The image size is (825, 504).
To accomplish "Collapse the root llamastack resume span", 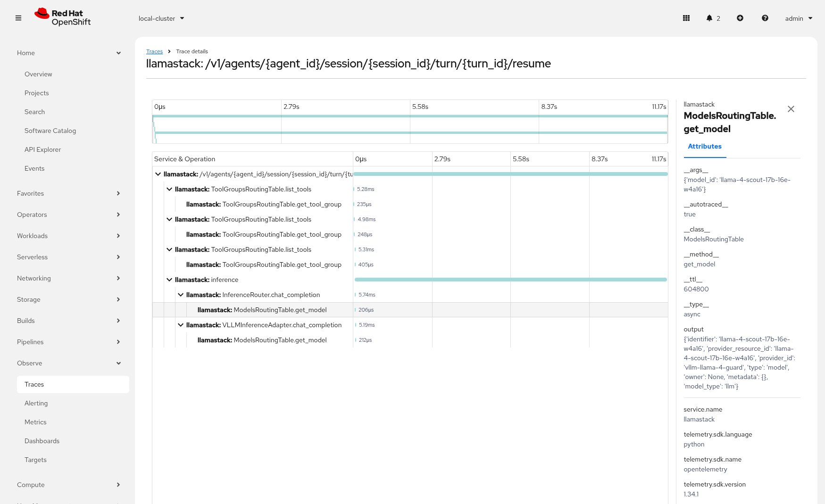I will click(x=158, y=174).
